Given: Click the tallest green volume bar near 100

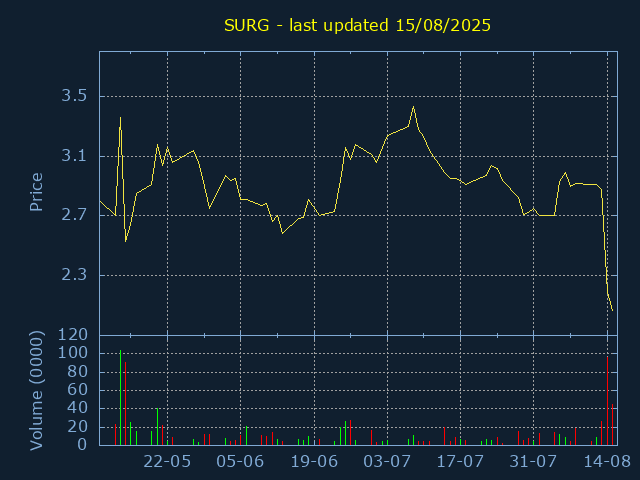Looking at the screenshot, I should coord(120,398).
